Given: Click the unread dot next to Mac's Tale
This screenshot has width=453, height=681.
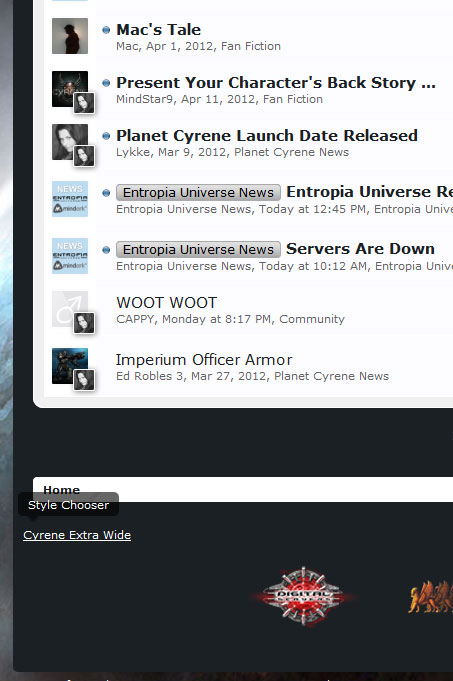Looking at the screenshot, I should (x=106, y=30).
